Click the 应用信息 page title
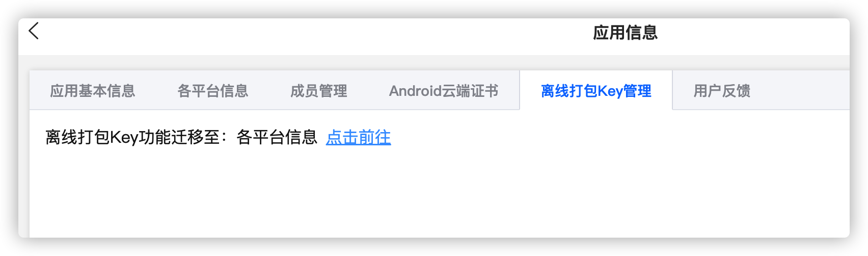 625,33
